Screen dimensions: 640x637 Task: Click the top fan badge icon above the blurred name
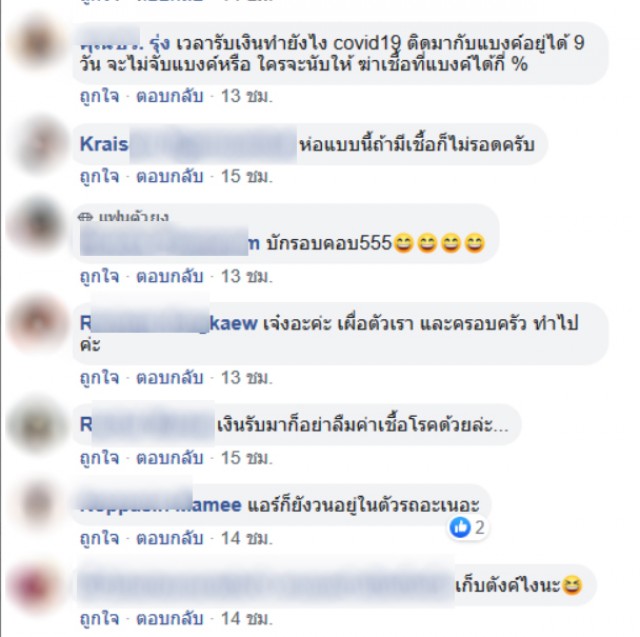[x=84, y=217]
